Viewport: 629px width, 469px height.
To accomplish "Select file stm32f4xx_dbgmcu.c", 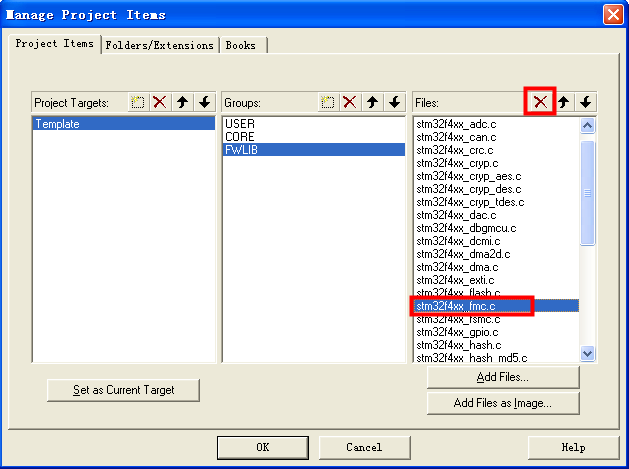I will pos(497,228).
